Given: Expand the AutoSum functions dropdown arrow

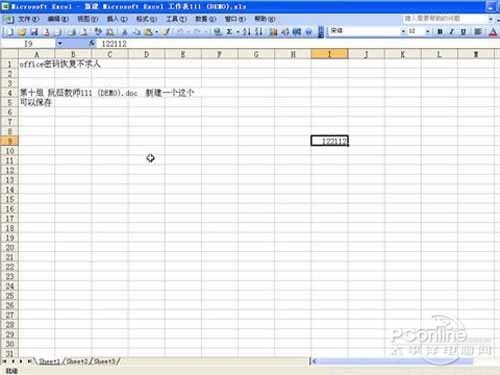Looking at the screenshot, I should coord(238,32).
